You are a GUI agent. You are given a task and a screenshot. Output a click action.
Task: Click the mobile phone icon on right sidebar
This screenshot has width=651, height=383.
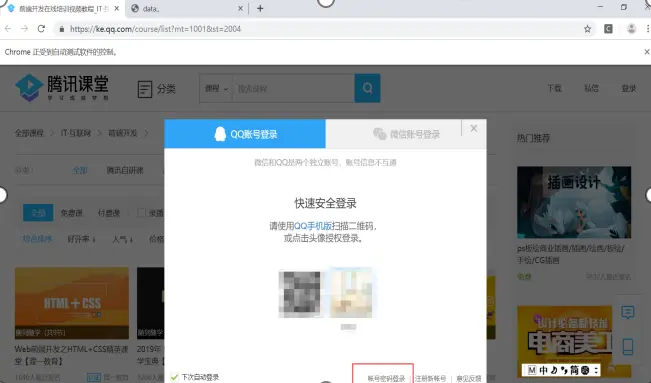pyautogui.click(x=628, y=347)
